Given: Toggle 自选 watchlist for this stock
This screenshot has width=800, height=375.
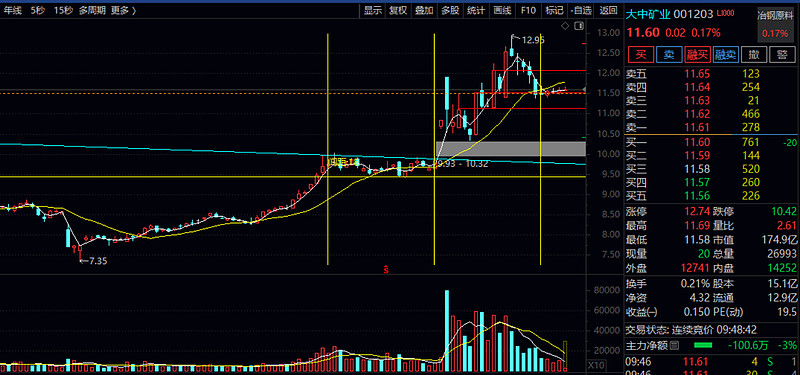Looking at the screenshot, I should (582, 10).
